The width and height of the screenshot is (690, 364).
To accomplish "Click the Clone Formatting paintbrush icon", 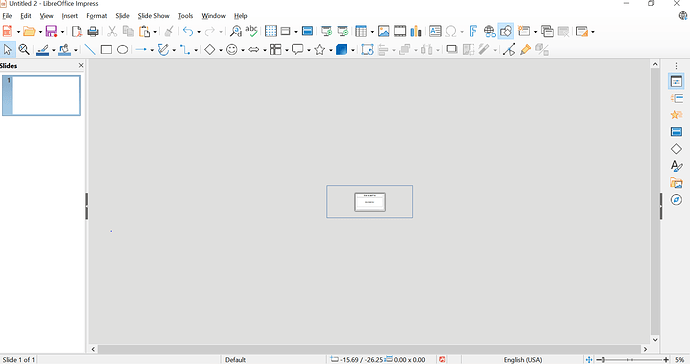I will [169, 31].
